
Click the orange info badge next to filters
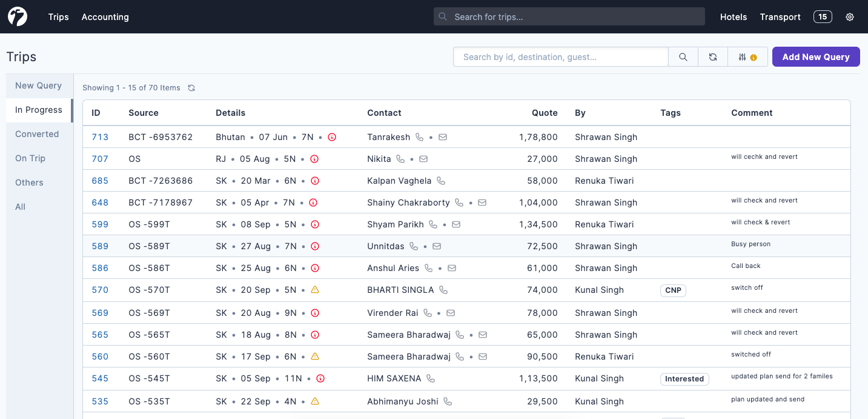pos(753,56)
